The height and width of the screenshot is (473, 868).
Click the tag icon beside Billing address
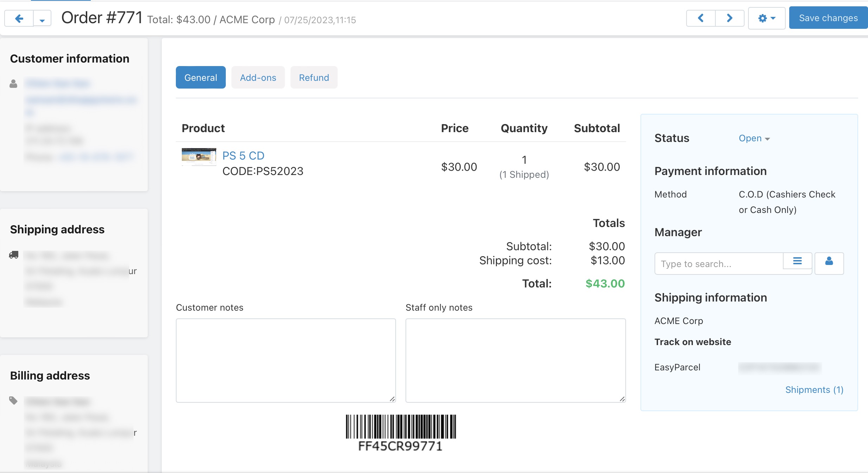pos(13,400)
